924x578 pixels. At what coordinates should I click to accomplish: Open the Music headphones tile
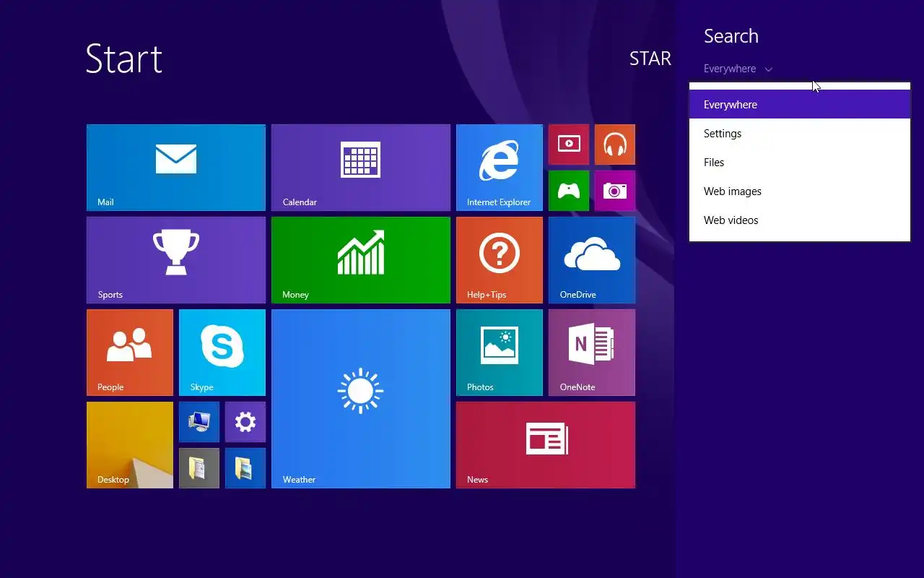click(x=615, y=144)
